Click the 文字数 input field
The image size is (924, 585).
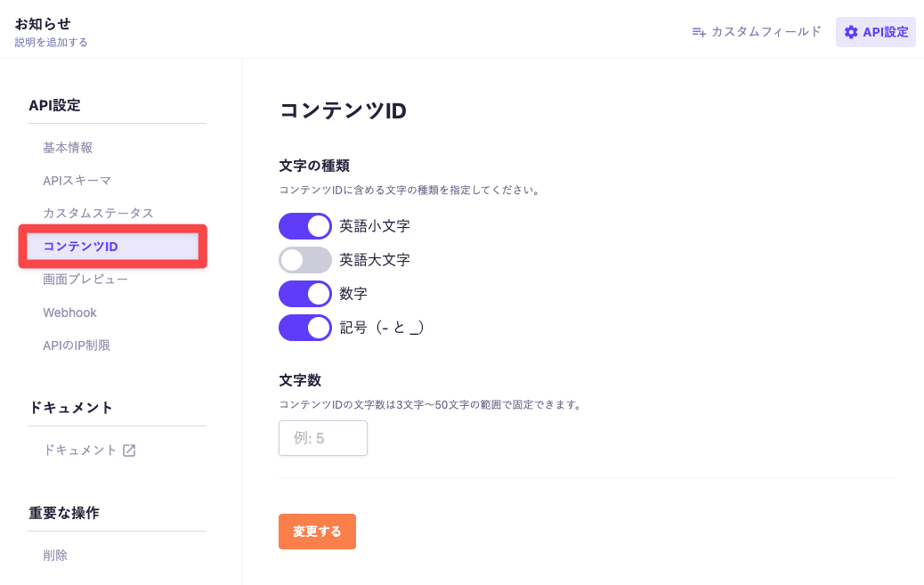point(322,437)
